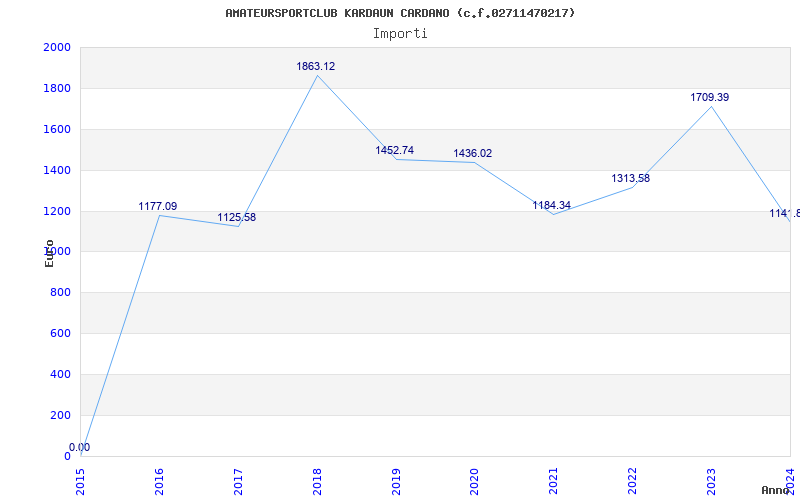800x500 pixels.
Task: Click the Euro y-axis title
Action: (49, 254)
